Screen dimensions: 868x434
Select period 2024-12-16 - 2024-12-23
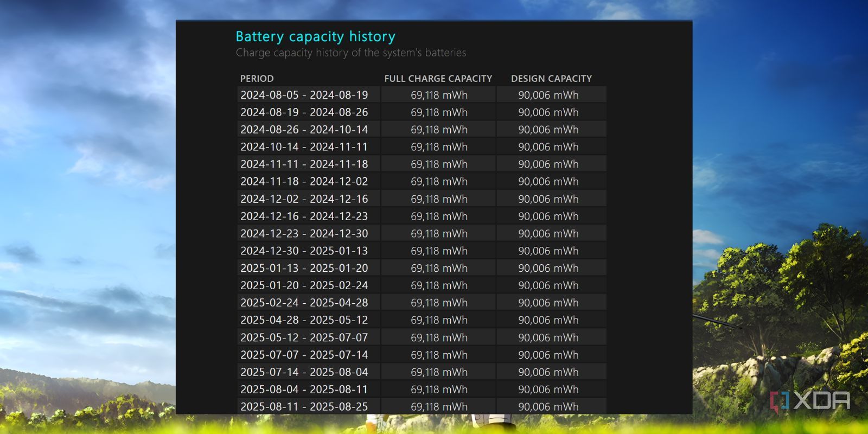click(x=304, y=216)
